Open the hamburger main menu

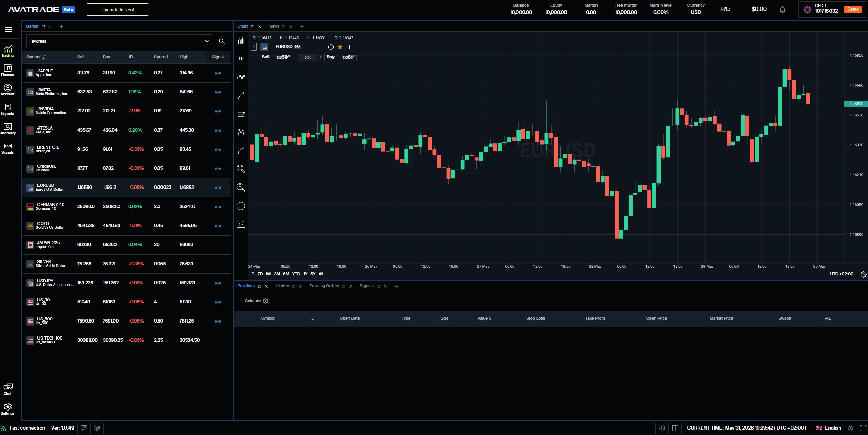(9, 29)
